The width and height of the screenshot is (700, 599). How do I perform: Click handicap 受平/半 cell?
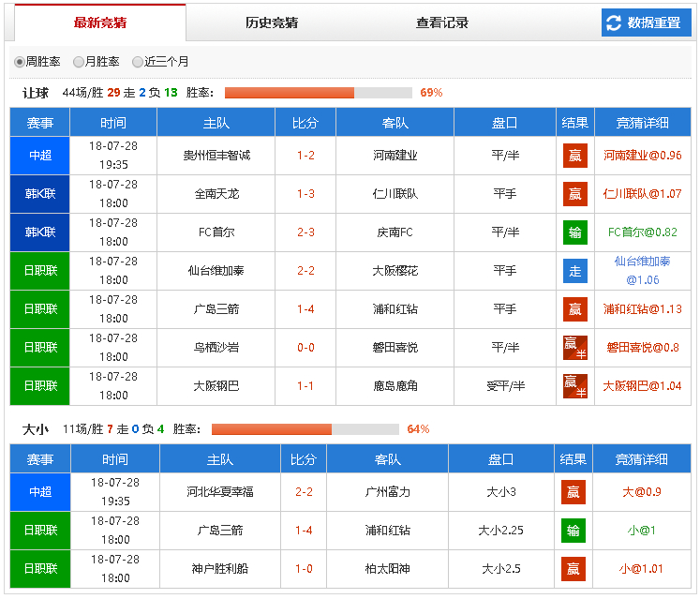tap(505, 386)
